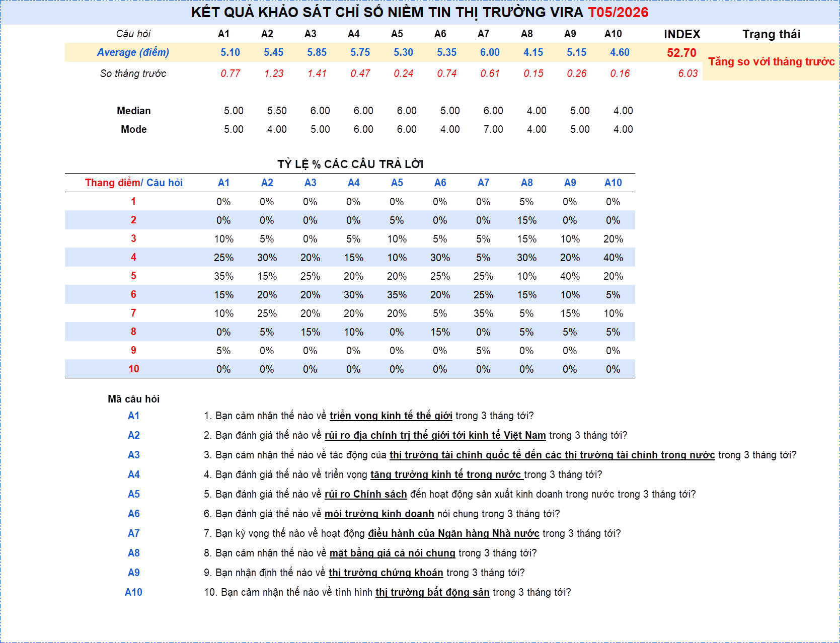Select the index change value 6.03
Viewport: 840px width, 643px height.
tap(688, 73)
